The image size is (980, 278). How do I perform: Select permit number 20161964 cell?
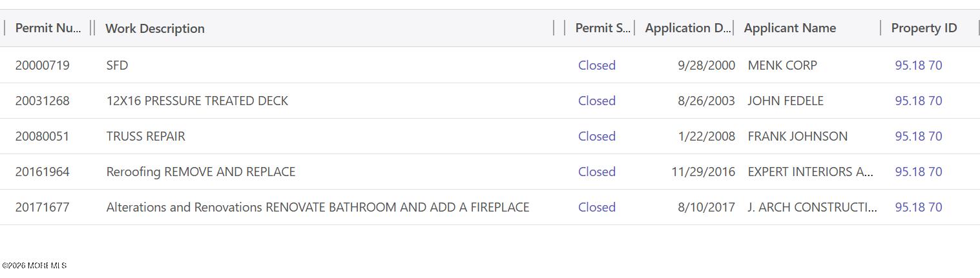pyautogui.click(x=42, y=172)
